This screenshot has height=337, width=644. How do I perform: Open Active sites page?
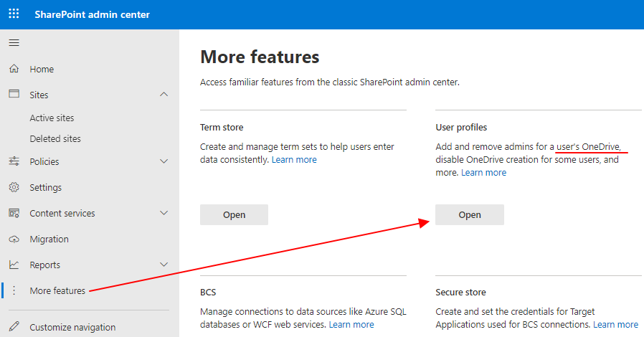coord(52,118)
